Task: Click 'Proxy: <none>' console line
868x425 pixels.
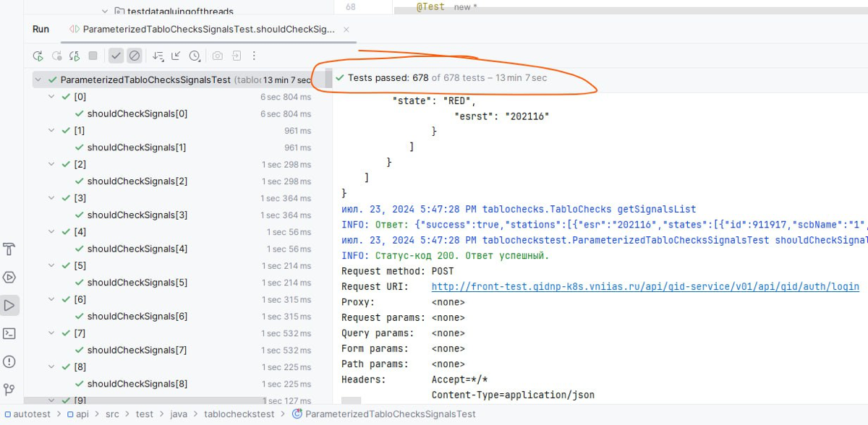Action: pos(403,302)
